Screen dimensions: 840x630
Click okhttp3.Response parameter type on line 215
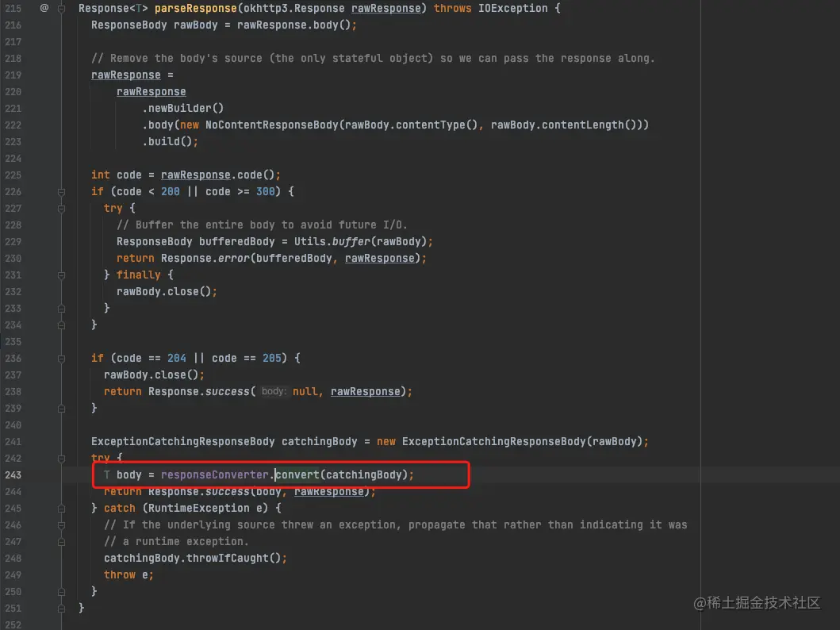click(x=294, y=9)
